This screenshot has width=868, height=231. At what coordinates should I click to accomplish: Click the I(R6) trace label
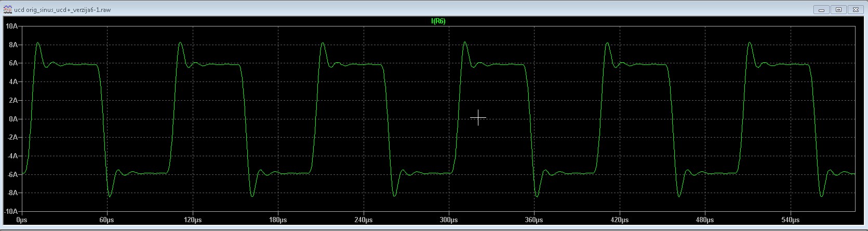tap(438, 21)
